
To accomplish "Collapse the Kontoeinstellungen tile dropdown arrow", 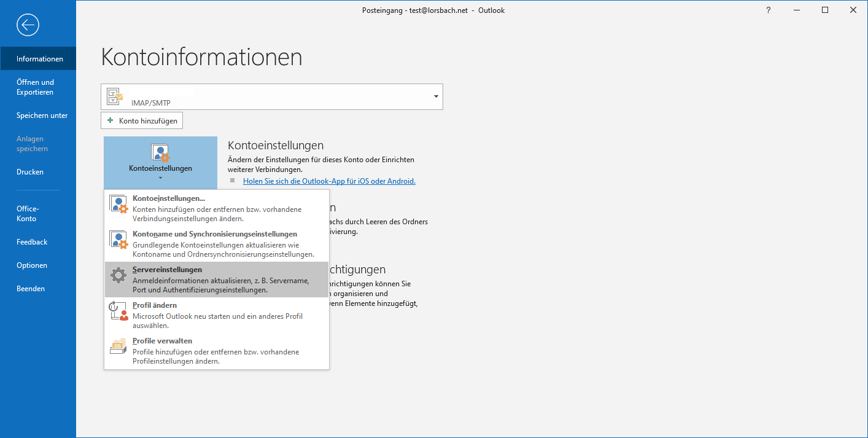I will (x=160, y=178).
